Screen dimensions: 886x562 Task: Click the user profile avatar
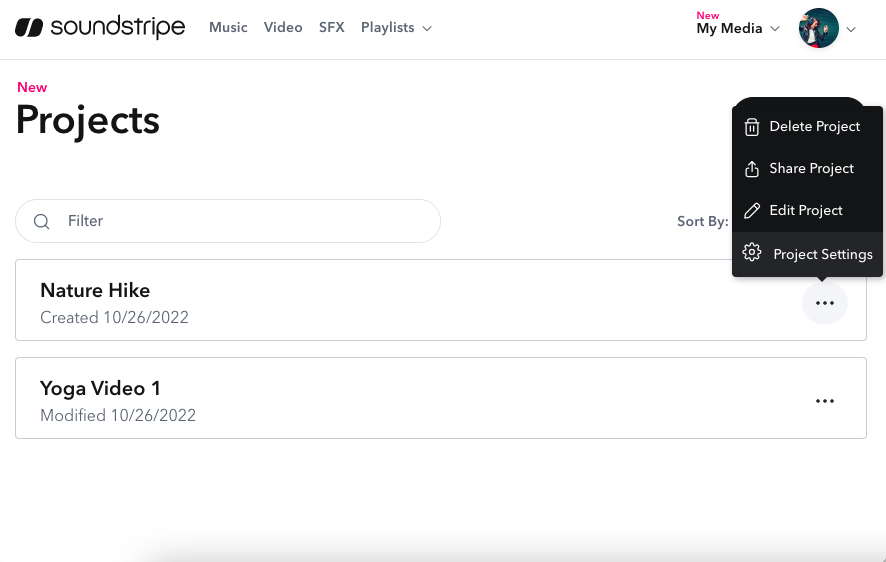[818, 28]
